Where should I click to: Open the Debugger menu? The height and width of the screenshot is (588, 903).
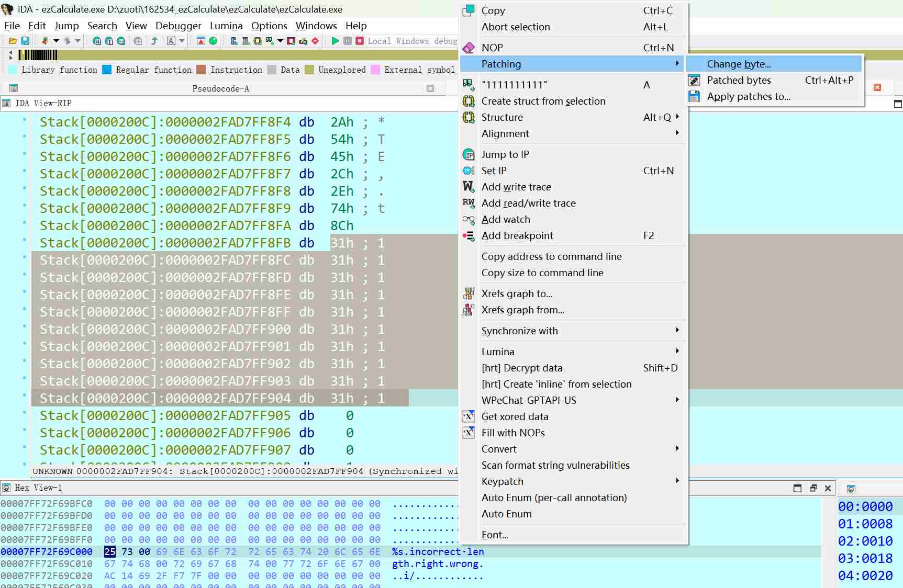(178, 26)
